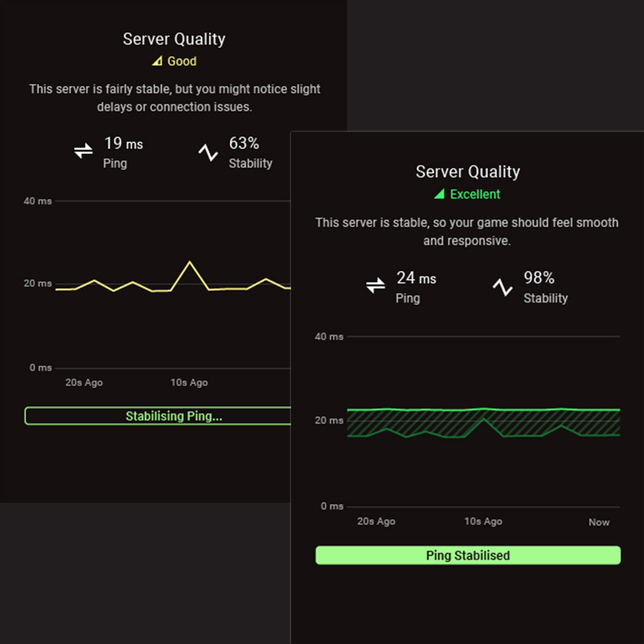Click the stability zigzag icon beside 98%
Image resolution: width=644 pixels, height=644 pixels.
(502, 287)
